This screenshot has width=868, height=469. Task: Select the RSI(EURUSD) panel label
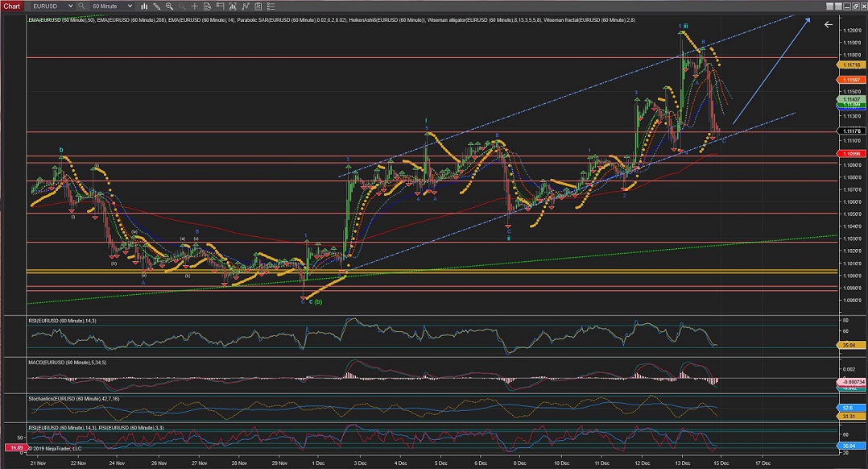coord(63,321)
